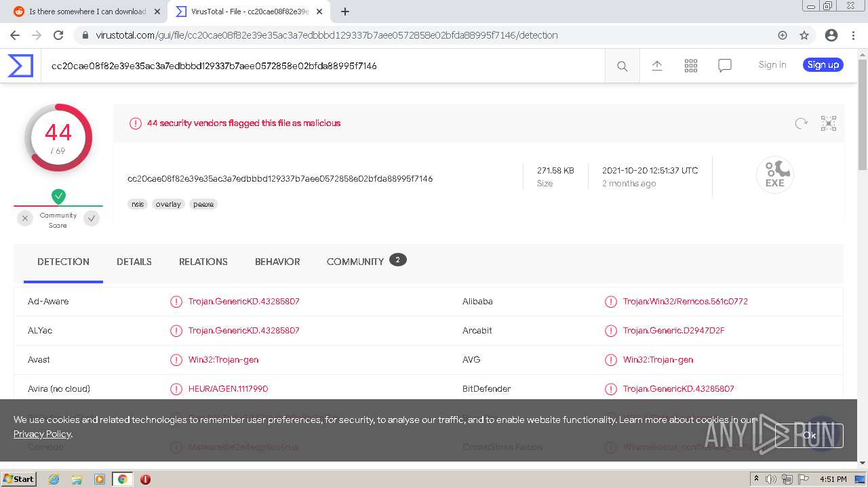Screen dimensions: 868x488
Task: Accept cookies with the Ok button
Action: coord(809,435)
